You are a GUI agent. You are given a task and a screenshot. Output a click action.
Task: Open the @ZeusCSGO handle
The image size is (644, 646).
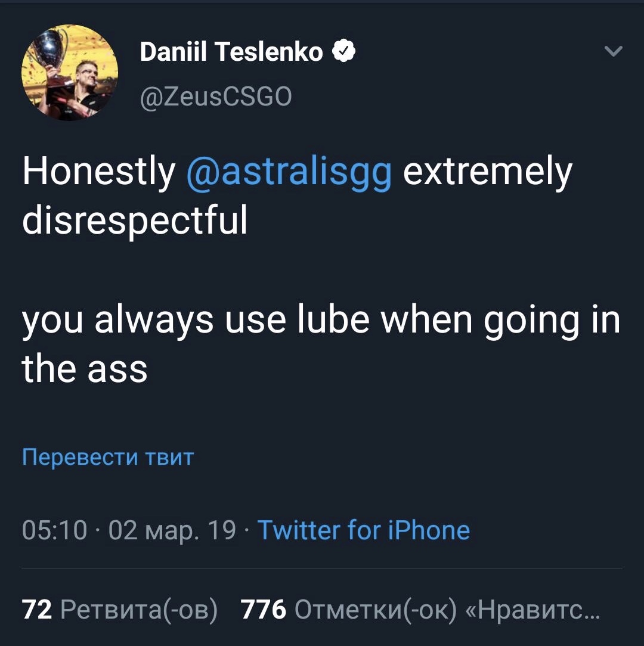(216, 97)
